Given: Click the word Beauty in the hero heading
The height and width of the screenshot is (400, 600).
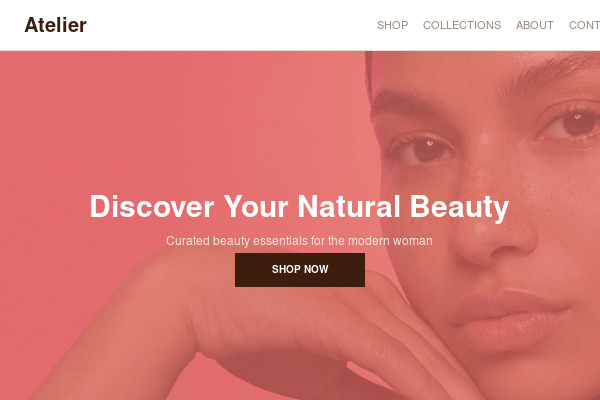Looking at the screenshot, I should click(x=459, y=207).
